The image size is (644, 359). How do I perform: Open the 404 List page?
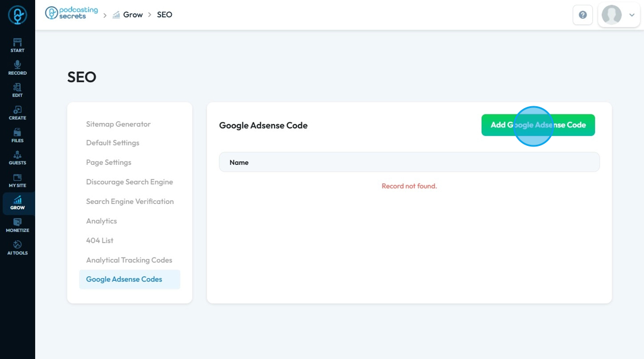click(100, 241)
